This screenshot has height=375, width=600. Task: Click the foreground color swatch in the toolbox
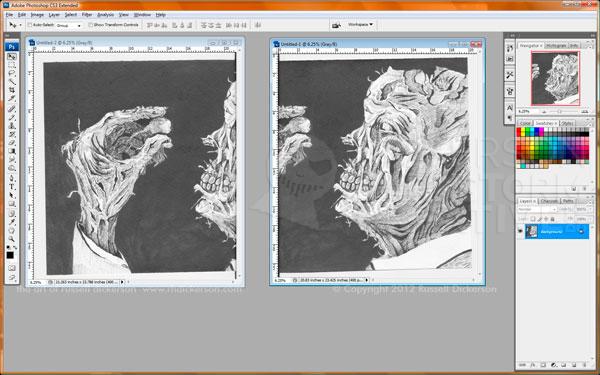[x=10, y=255]
